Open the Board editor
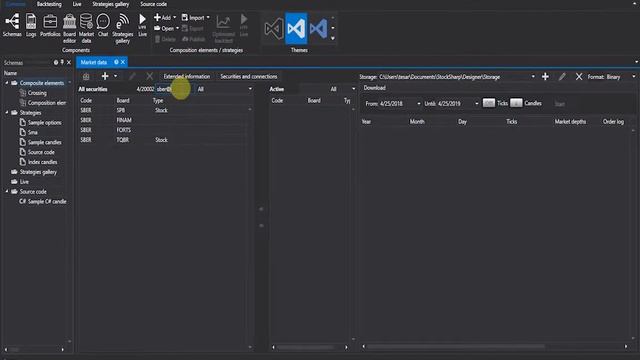Screen dimensions: 640x360 point(69,28)
